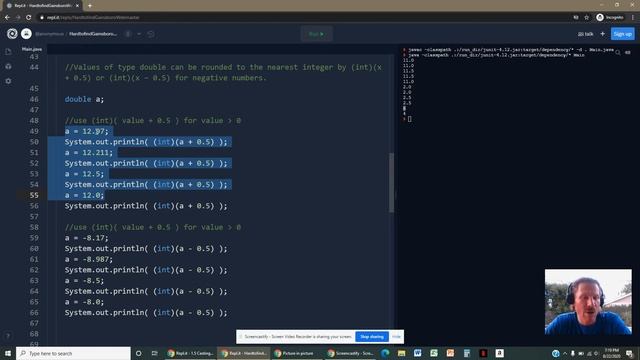Switch to Screencastify taskbar window

[x=350, y=353]
